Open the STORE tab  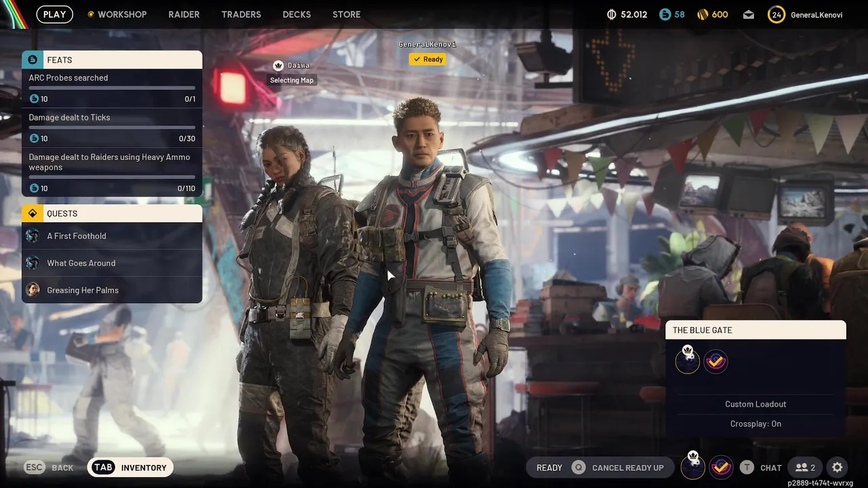(347, 14)
